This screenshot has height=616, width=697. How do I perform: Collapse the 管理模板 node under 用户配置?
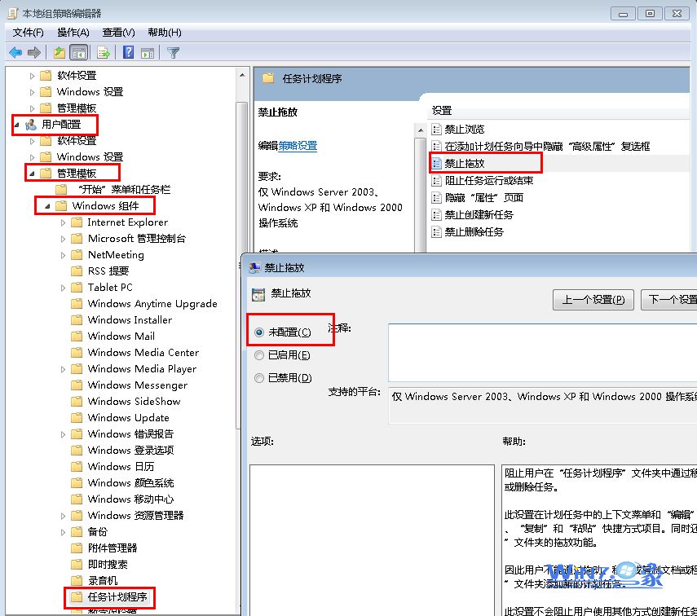[x=32, y=174]
